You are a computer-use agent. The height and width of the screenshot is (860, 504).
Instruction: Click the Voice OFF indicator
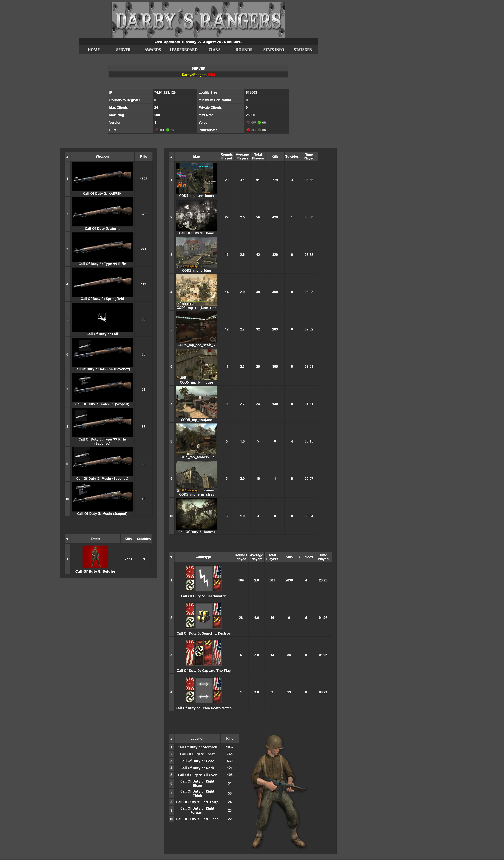[x=251, y=123]
